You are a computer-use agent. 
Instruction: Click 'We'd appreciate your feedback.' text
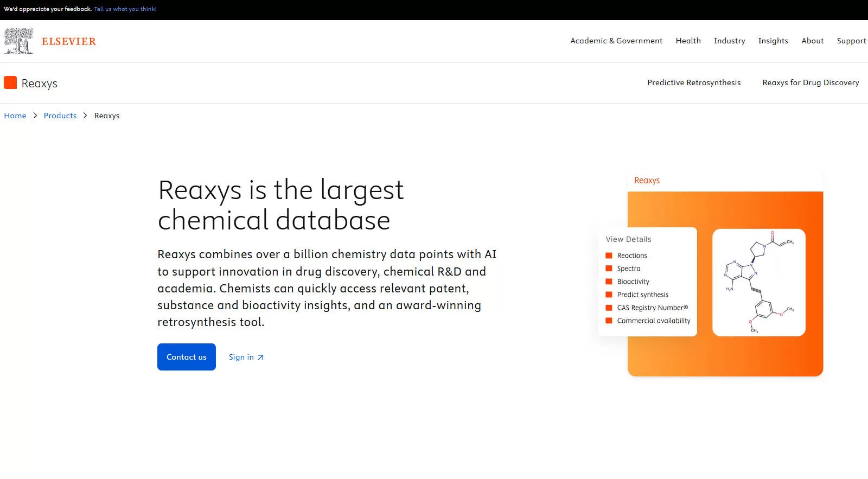click(x=48, y=9)
